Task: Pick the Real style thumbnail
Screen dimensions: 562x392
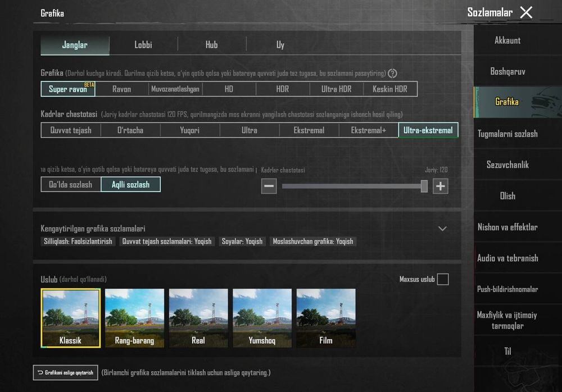Action: click(x=198, y=318)
